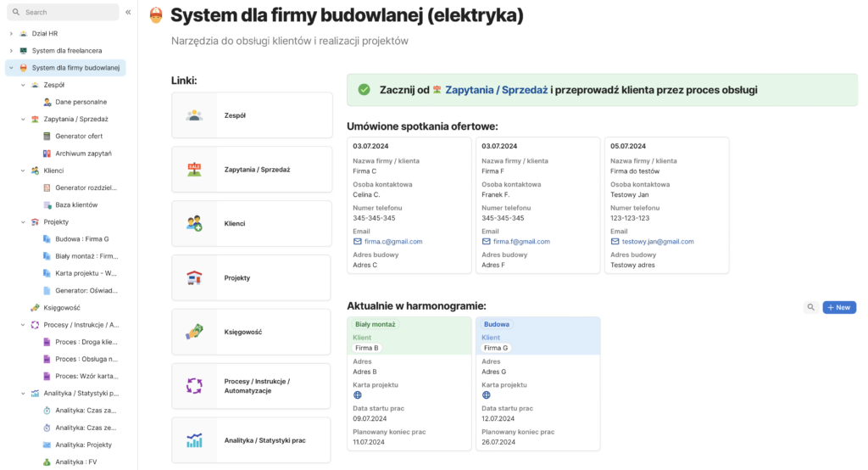Click the Firma B client chip
The height and width of the screenshot is (470, 868).
367,348
